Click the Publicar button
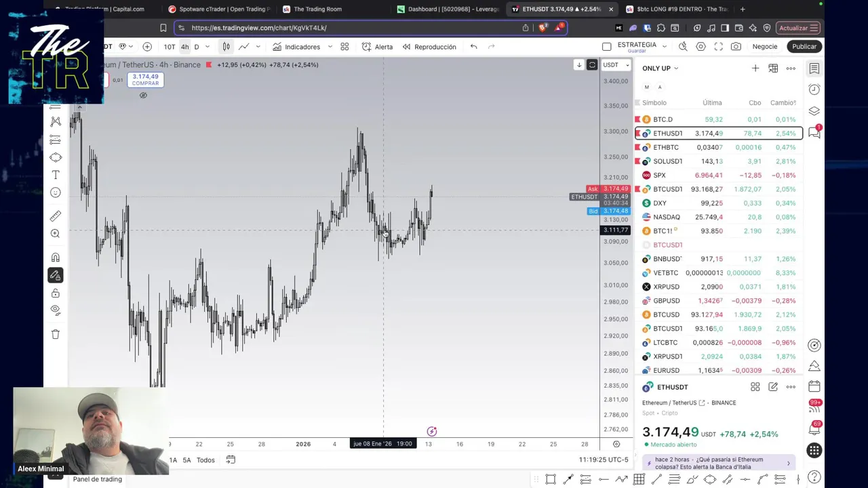The width and height of the screenshot is (868, 488). click(804, 47)
